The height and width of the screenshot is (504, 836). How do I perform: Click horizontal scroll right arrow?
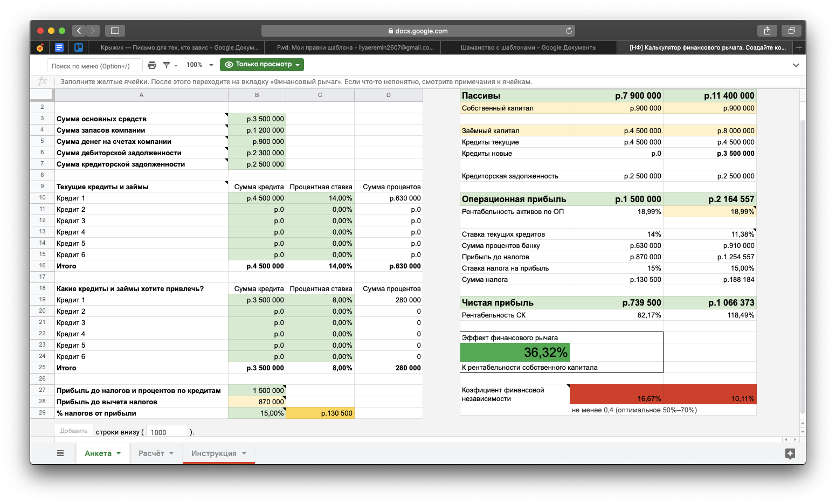795,439
